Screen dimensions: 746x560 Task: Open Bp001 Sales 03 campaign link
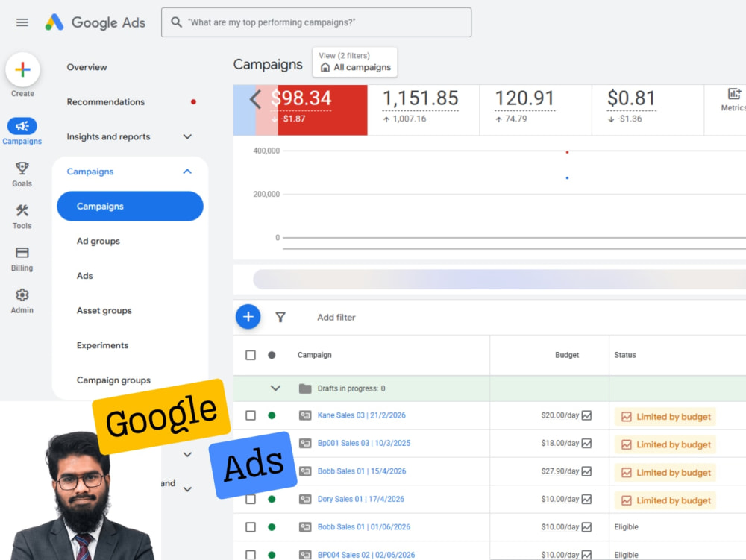pos(364,443)
